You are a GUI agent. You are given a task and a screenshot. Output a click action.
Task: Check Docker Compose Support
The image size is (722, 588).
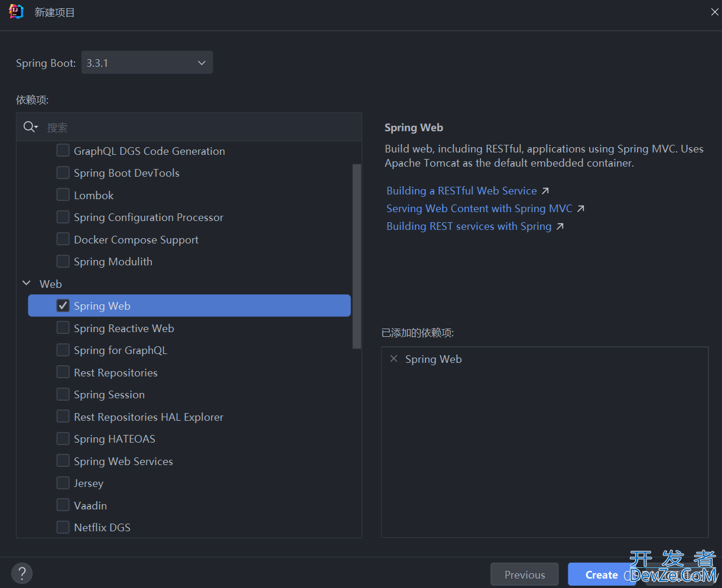(x=63, y=239)
